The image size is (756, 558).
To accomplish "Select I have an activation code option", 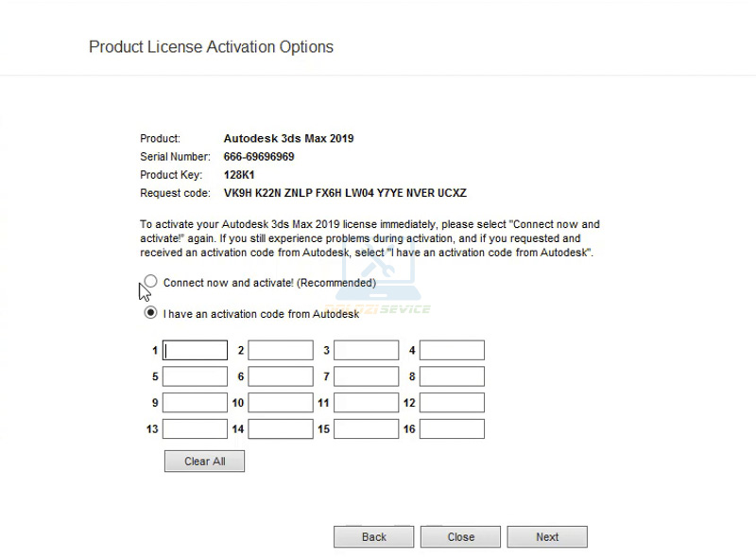I will 151,313.
